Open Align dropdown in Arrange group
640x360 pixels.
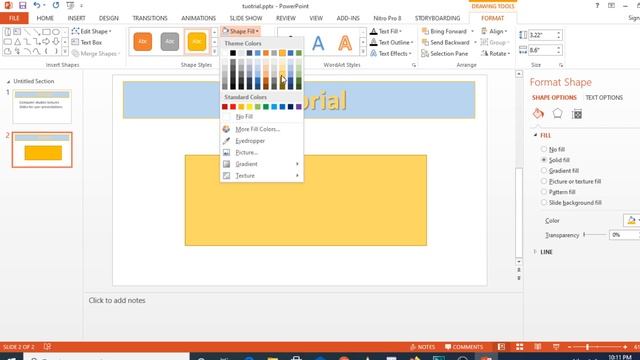(494, 31)
